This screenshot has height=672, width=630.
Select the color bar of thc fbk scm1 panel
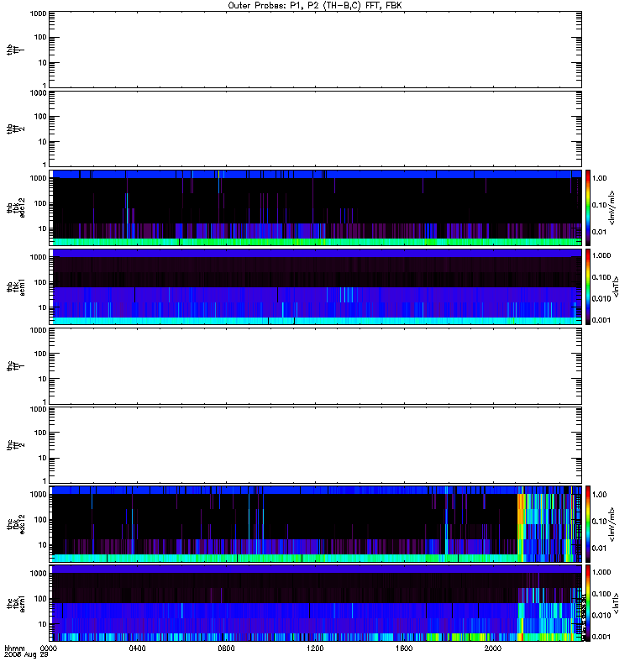[588, 603]
